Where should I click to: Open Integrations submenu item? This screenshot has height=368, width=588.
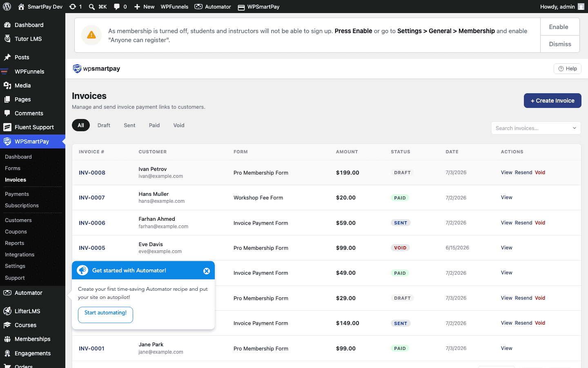(20, 254)
